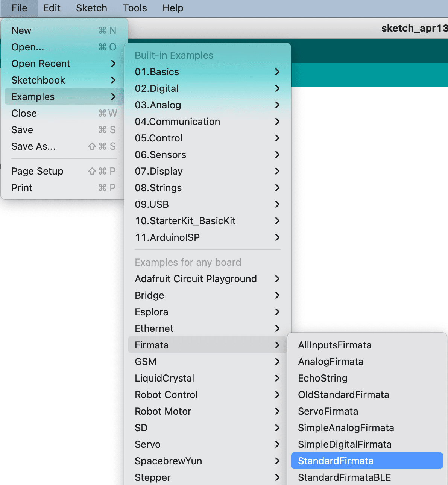Choose Open... from the File menu
The height and width of the screenshot is (485, 448).
click(x=64, y=47)
